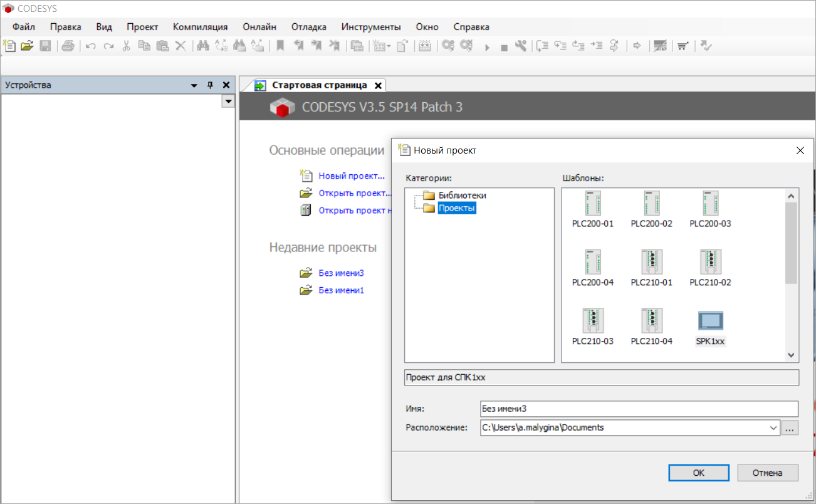
Task: Click the New Project toolbar icon
Action: pyautogui.click(x=9, y=46)
